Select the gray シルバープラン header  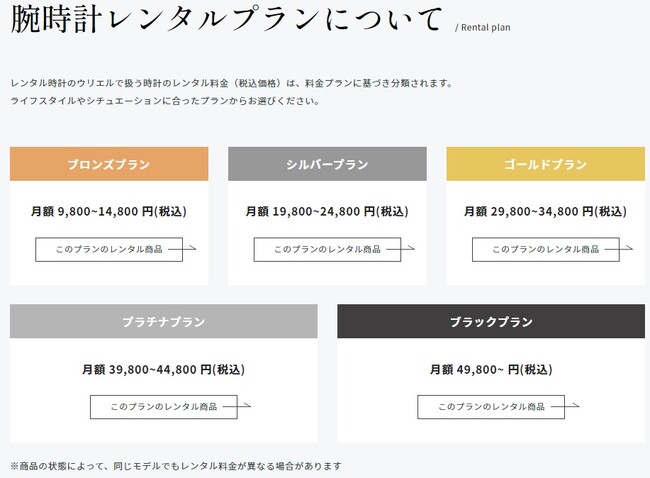click(327, 164)
